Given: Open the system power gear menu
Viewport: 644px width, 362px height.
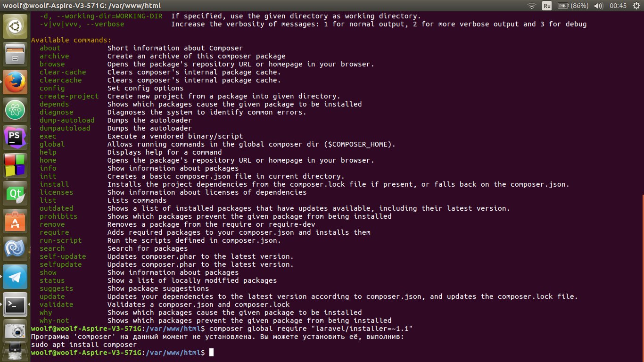Looking at the screenshot, I should click(x=636, y=6).
